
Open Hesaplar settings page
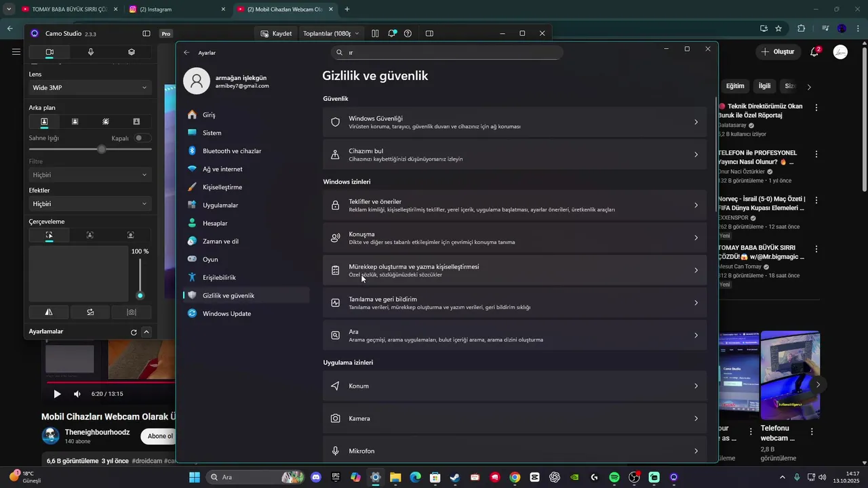point(246,223)
